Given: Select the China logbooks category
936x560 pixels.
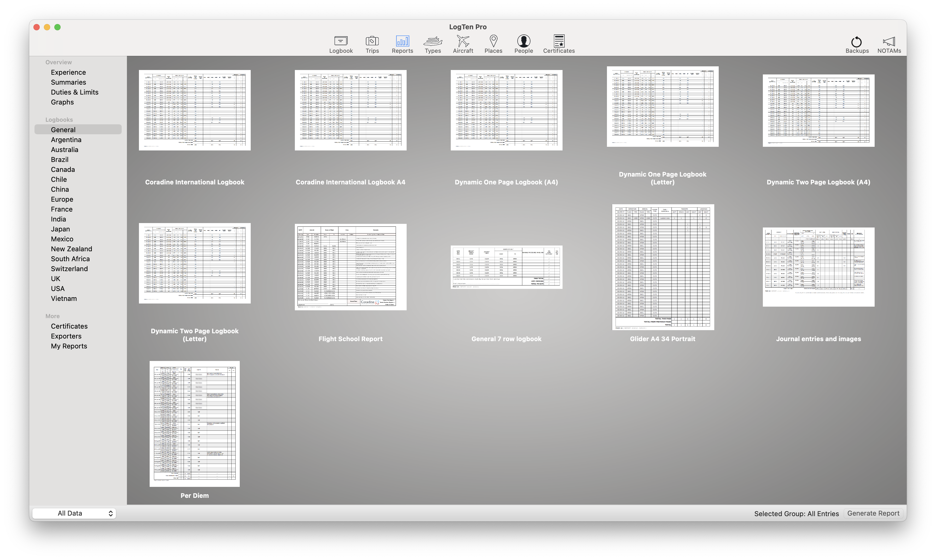Looking at the screenshot, I should point(60,189).
